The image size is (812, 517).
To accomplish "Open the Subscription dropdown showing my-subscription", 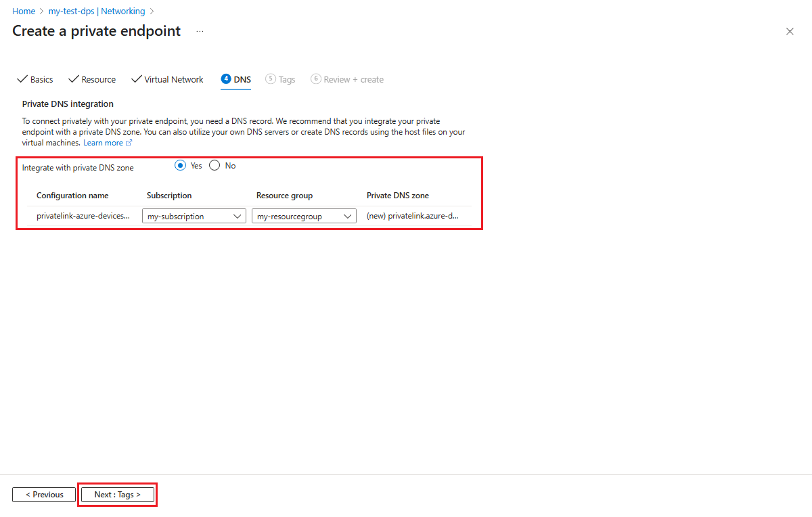I will coord(194,215).
